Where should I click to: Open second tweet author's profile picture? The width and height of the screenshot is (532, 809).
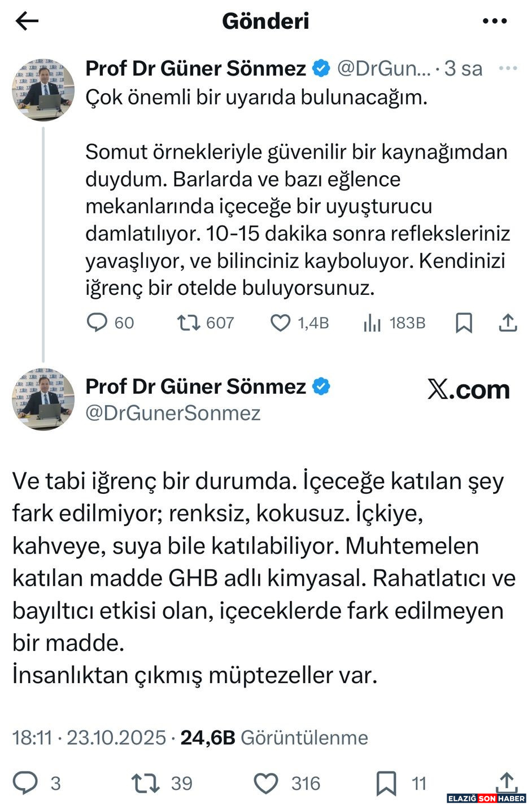[43, 399]
